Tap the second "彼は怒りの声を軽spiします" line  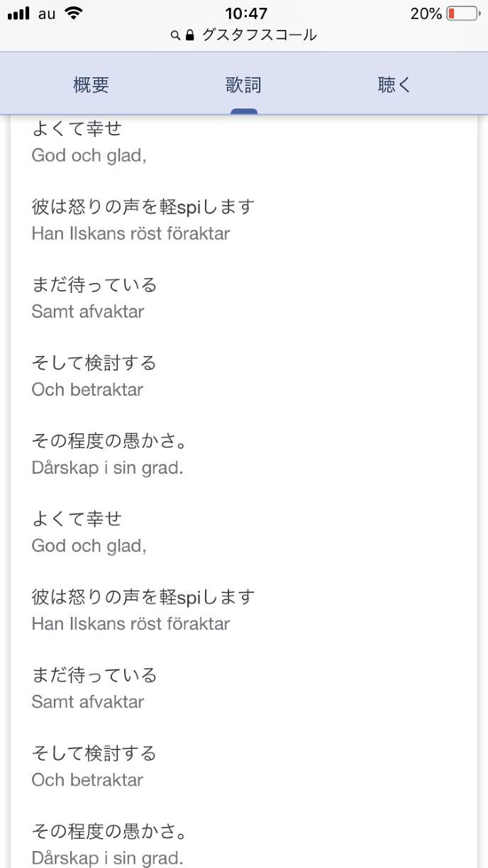143,597
